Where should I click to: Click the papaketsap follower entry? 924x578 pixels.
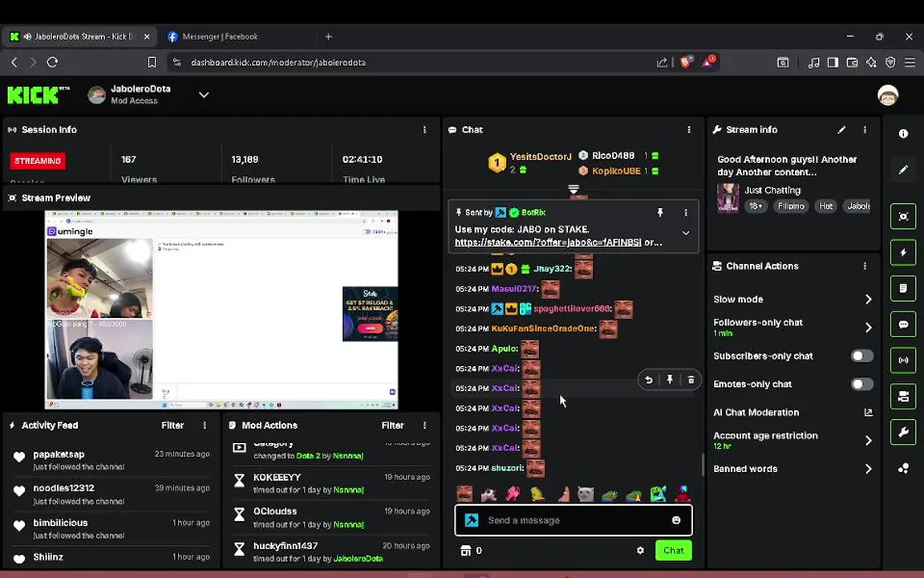111,460
